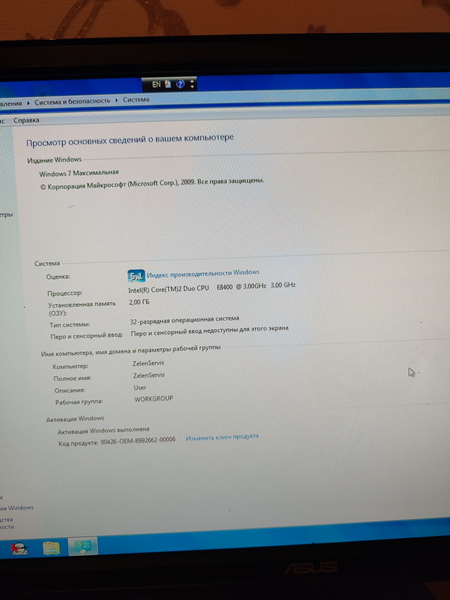Click the EN language indicator
Image resolution: width=450 pixels, height=600 pixels.
click(x=156, y=85)
